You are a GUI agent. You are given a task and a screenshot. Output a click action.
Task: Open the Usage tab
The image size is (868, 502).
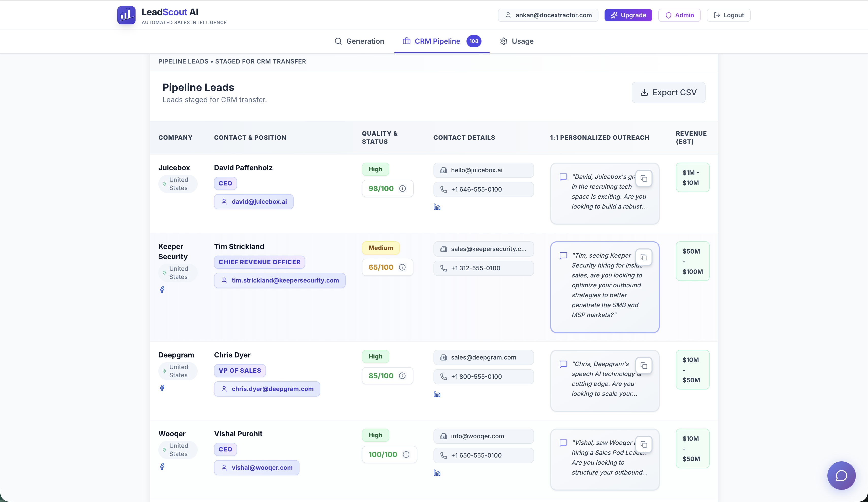tap(516, 41)
